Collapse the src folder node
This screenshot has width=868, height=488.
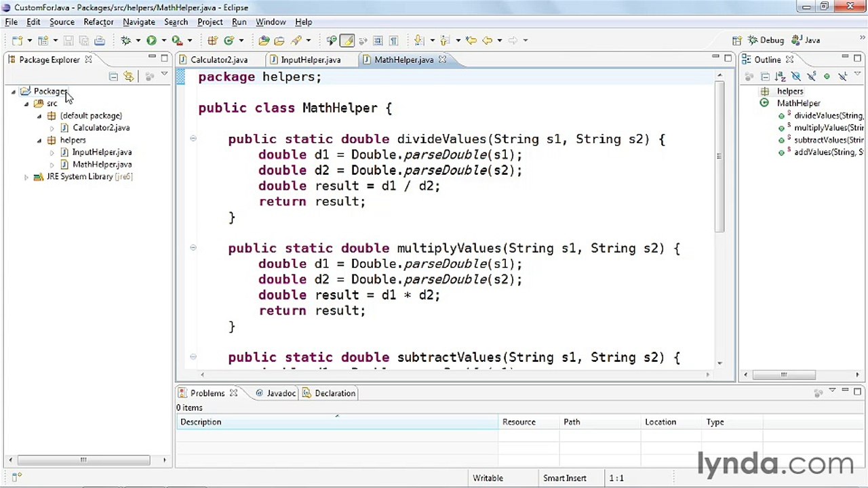tap(26, 104)
